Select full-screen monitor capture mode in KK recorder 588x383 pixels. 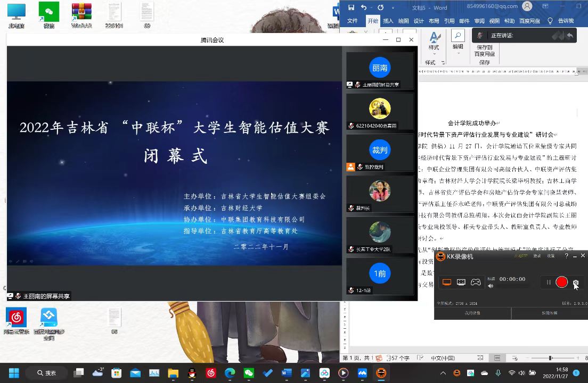point(447,282)
